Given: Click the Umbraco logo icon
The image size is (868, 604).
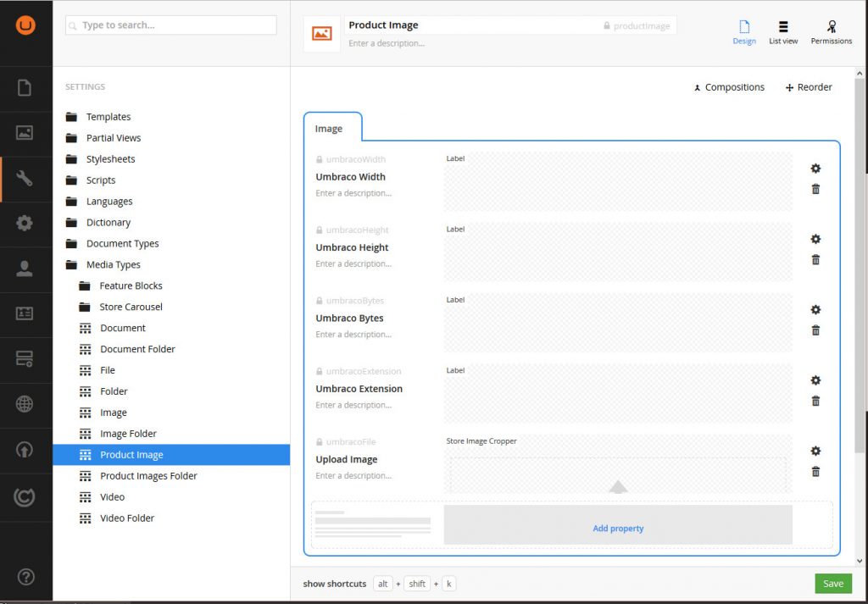Looking at the screenshot, I should pyautogui.click(x=25, y=25).
